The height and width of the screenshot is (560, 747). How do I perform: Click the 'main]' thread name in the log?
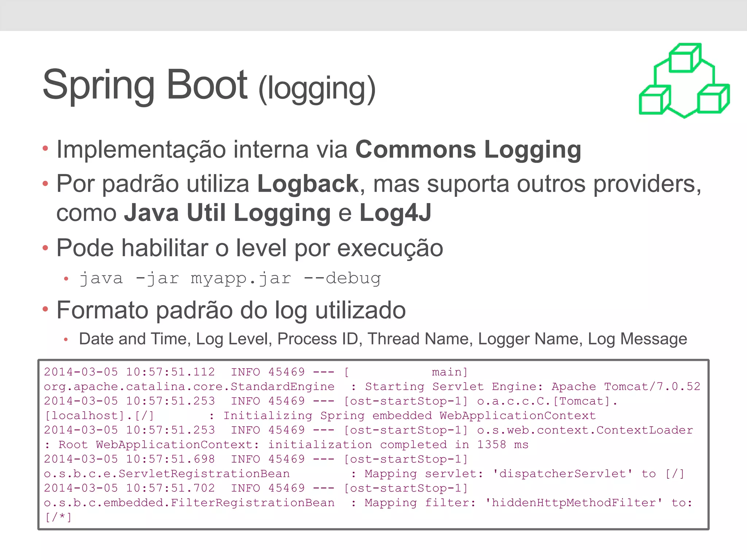tap(450, 372)
